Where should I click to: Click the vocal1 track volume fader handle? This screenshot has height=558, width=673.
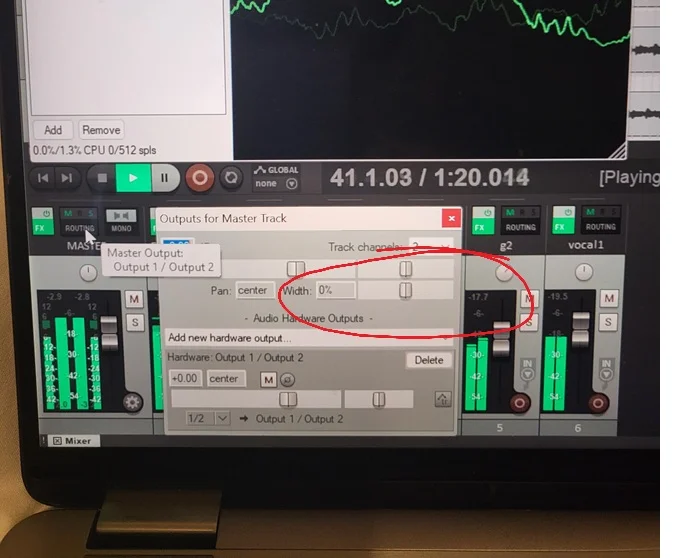(581, 331)
